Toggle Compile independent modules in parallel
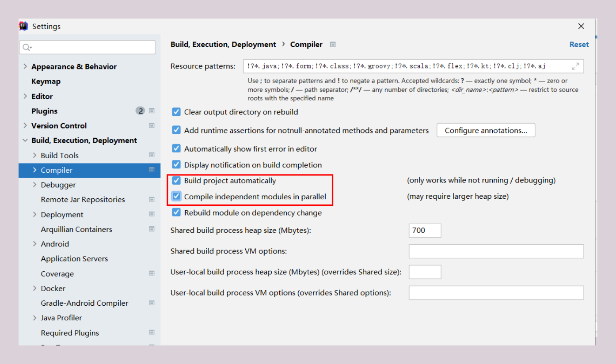 [176, 197]
